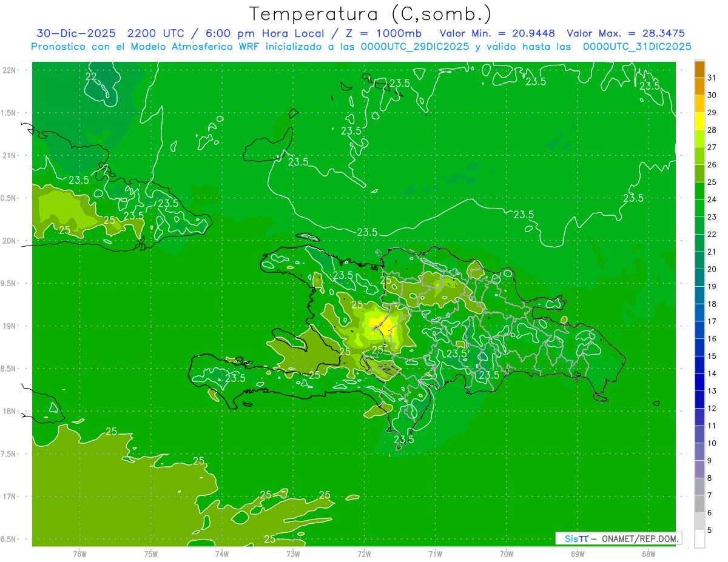
Task: Click the '76W' longitude label
Action: pyautogui.click(x=79, y=554)
